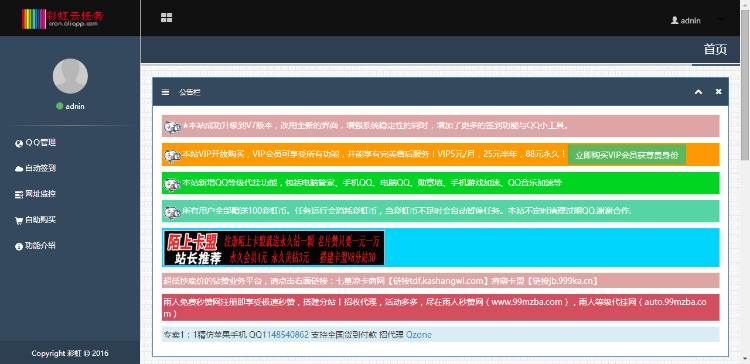Click the QQ number 1148540862 link
Screen dimensions: 750x364
coord(286,335)
